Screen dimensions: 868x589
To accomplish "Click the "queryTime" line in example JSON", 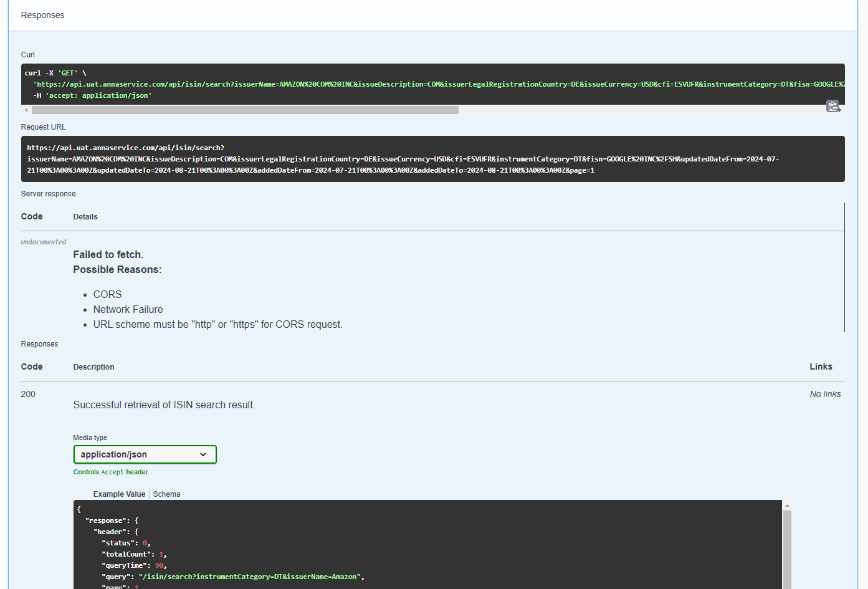I will (x=134, y=565).
